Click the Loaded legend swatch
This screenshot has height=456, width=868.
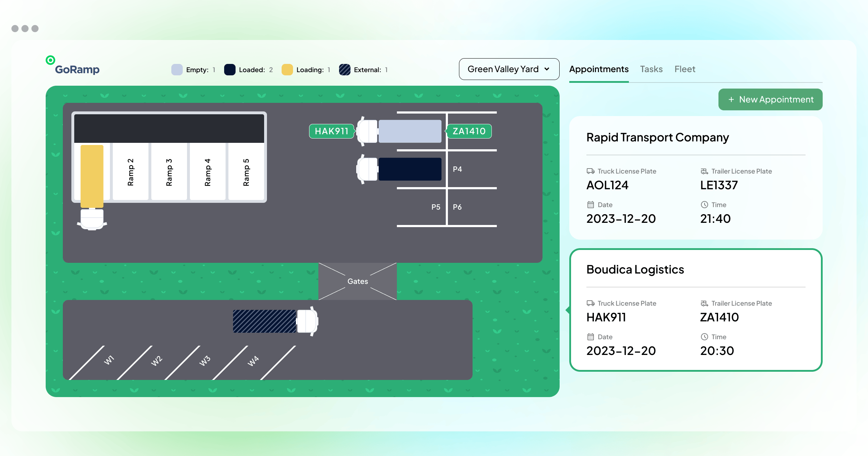click(x=229, y=70)
